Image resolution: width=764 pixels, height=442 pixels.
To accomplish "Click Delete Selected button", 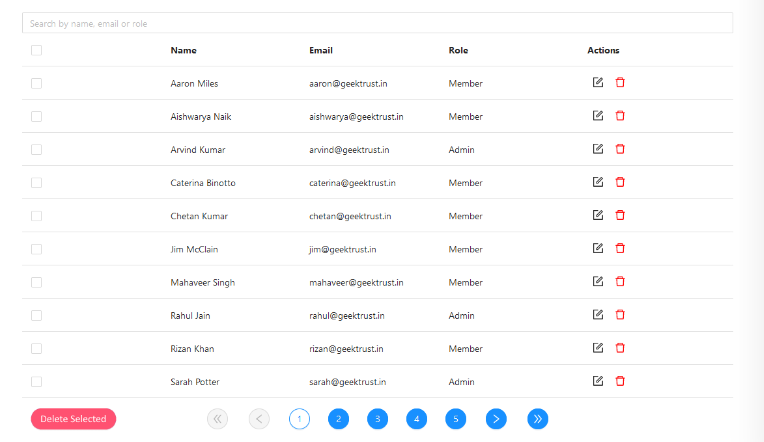I will (73, 419).
